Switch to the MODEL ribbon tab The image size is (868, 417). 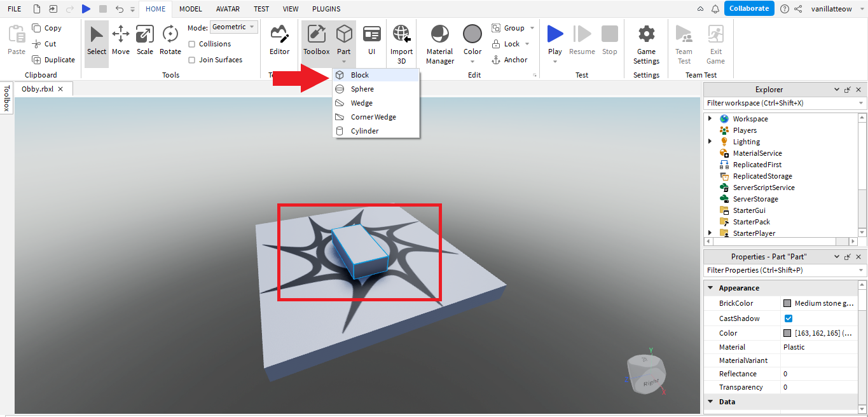pos(190,9)
